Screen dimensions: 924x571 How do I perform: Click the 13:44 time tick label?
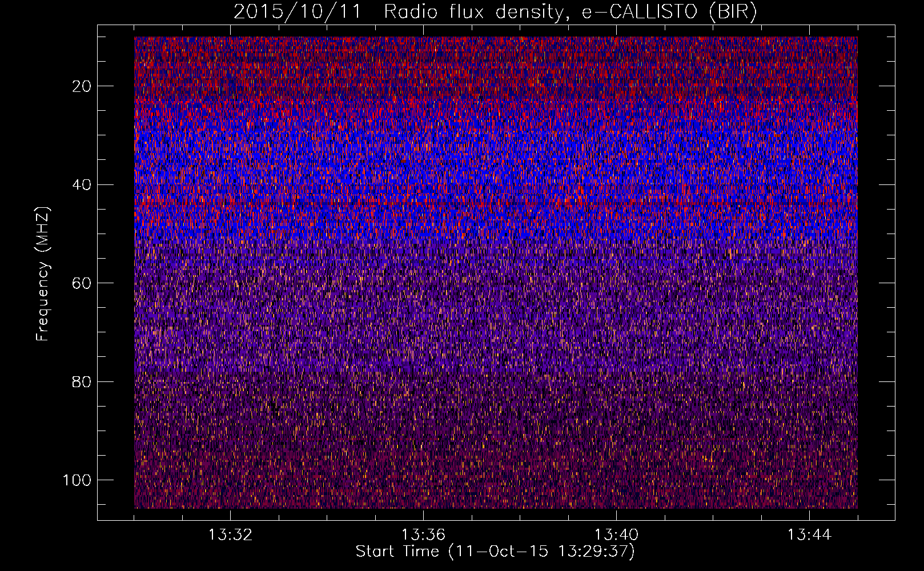809,535
